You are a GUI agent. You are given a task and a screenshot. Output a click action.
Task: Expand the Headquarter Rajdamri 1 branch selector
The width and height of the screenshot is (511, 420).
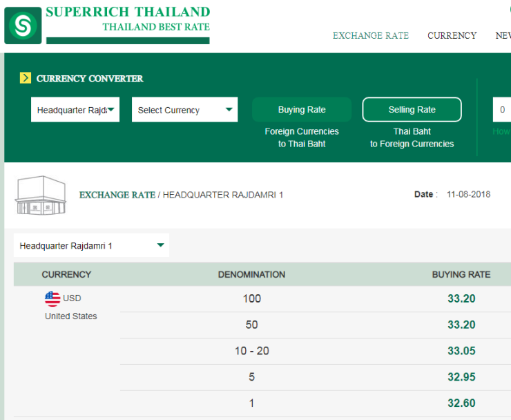pos(91,245)
